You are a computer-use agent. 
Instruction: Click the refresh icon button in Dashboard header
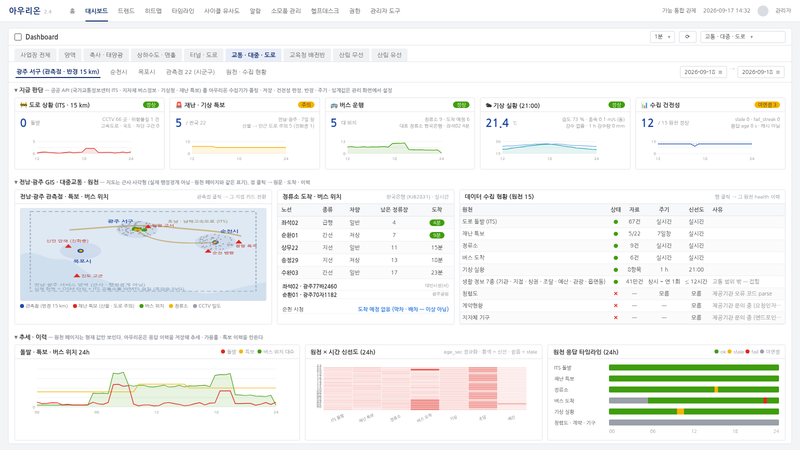pyautogui.click(x=687, y=37)
